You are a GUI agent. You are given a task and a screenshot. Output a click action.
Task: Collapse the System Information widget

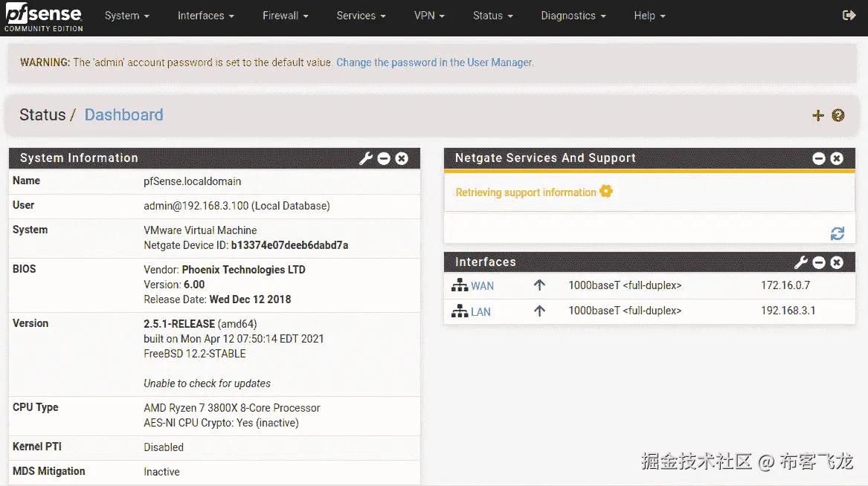[x=383, y=158]
